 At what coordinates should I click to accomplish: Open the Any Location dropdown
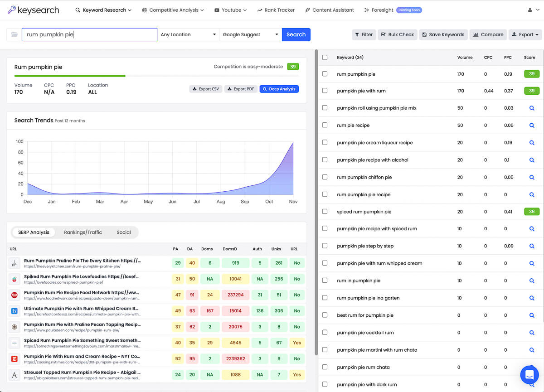coord(188,34)
